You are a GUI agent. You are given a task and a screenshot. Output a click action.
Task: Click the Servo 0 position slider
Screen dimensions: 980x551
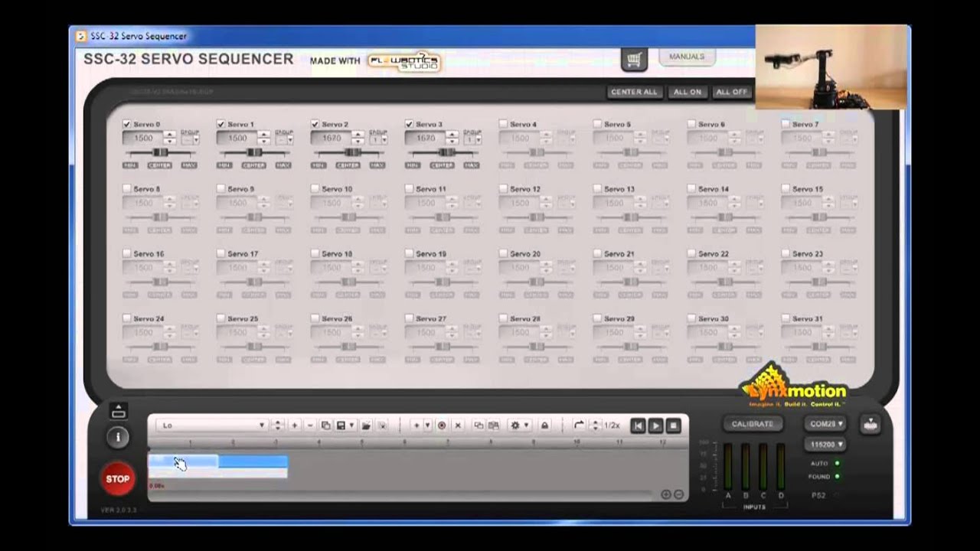(160, 153)
